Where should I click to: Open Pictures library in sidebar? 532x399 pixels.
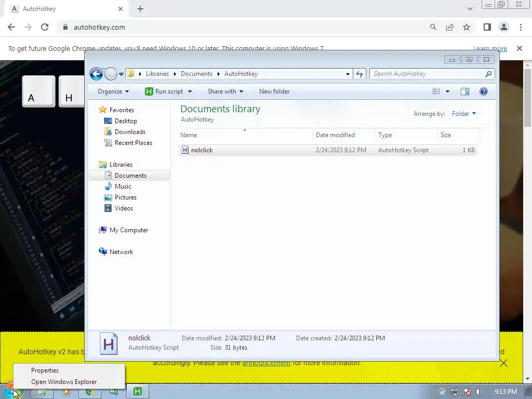[126, 197]
